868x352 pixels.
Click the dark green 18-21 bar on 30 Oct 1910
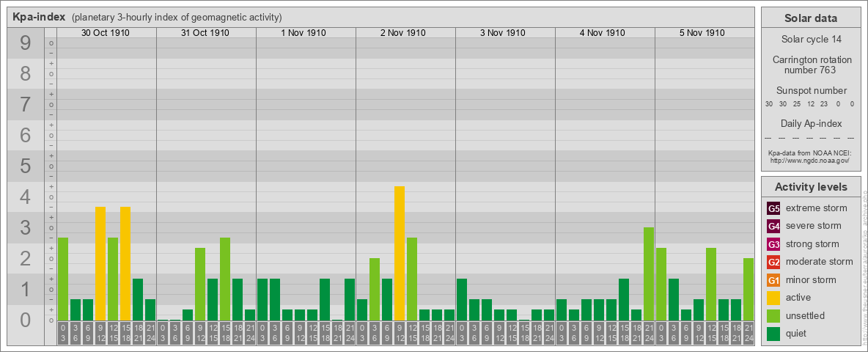(138, 299)
